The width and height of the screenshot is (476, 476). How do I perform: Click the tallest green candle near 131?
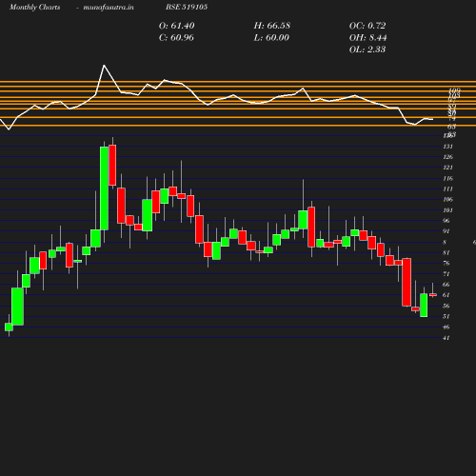(104, 188)
